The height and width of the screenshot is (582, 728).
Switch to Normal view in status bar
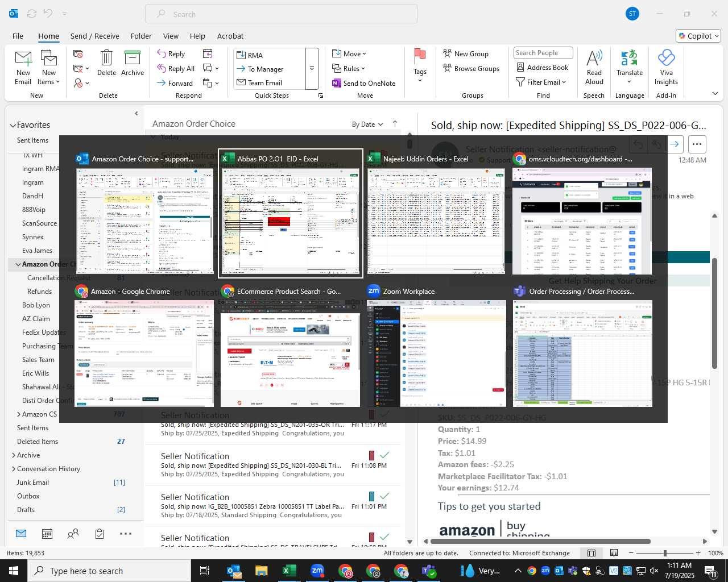click(x=591, y=553)
